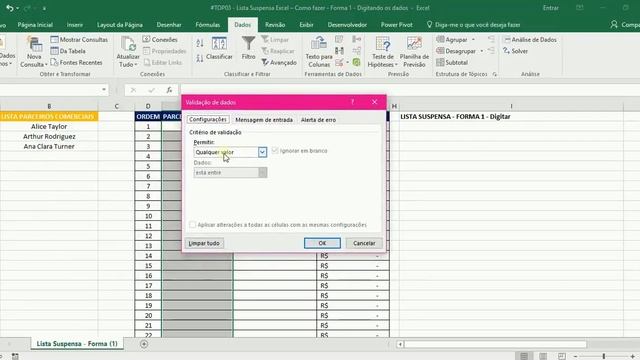Click the Undo arrow in title bar
The width and height of the screenshot is (640, 360).
point(10,8)
